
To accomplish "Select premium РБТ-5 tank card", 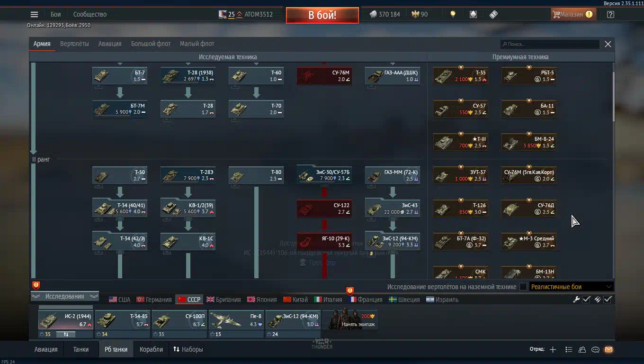I will [529, 76].
